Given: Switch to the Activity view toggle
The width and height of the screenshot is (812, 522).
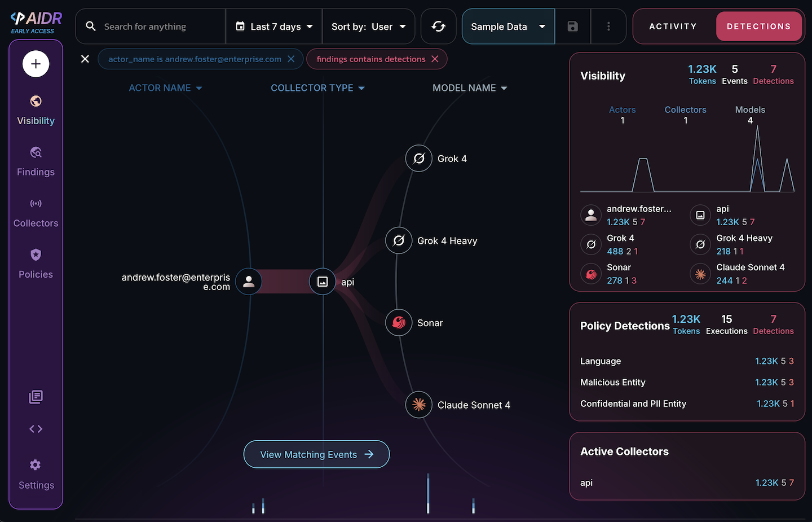Looking at the screenshot, I should 673,27.
